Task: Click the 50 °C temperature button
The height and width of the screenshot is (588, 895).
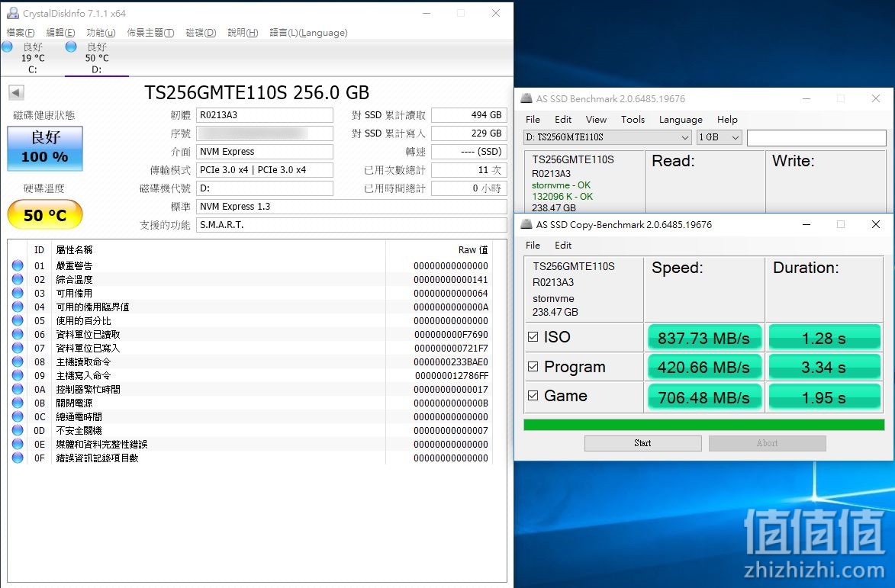Action: pos(45,214)
